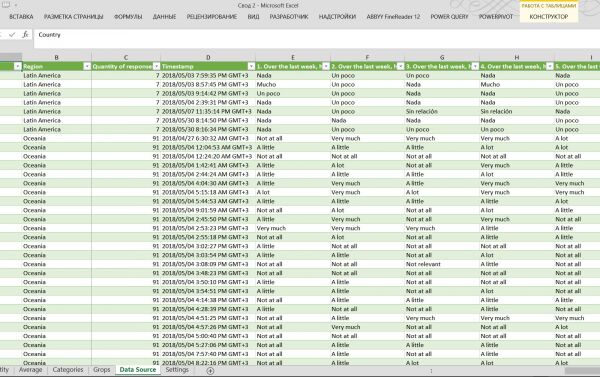Open the РАЗРАБОТЧИК ribbon tab
Image resolution: width=600 pixels, height=377 pixels.
[x=289, y=17]
